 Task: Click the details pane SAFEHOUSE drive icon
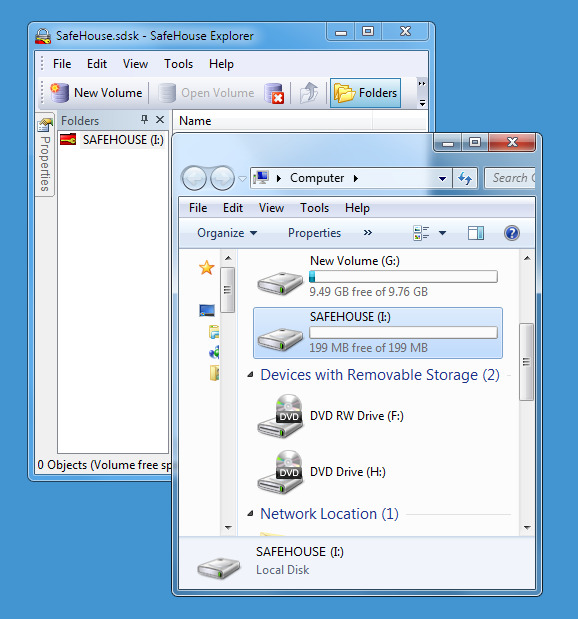click(x=219, y=567)
